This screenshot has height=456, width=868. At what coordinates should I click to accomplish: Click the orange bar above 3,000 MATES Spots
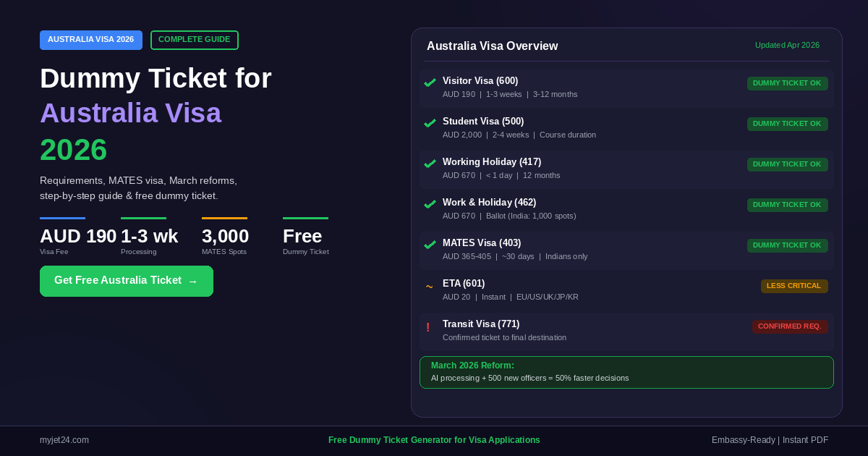click(x=224, y=217)
